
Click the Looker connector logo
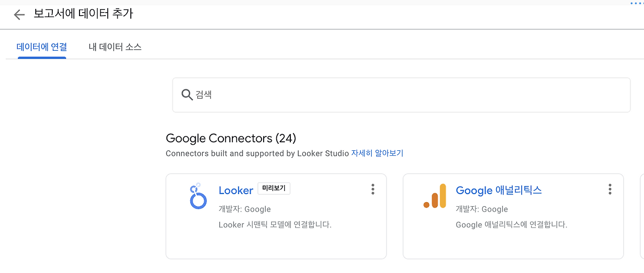click(198, 196)
